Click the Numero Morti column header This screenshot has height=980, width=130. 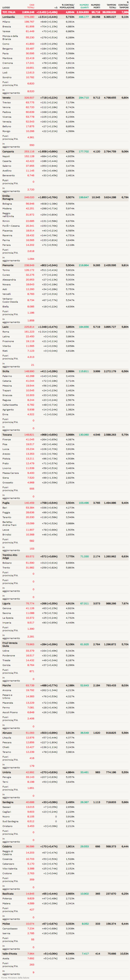pyautogui.click(x=96, y=6)
